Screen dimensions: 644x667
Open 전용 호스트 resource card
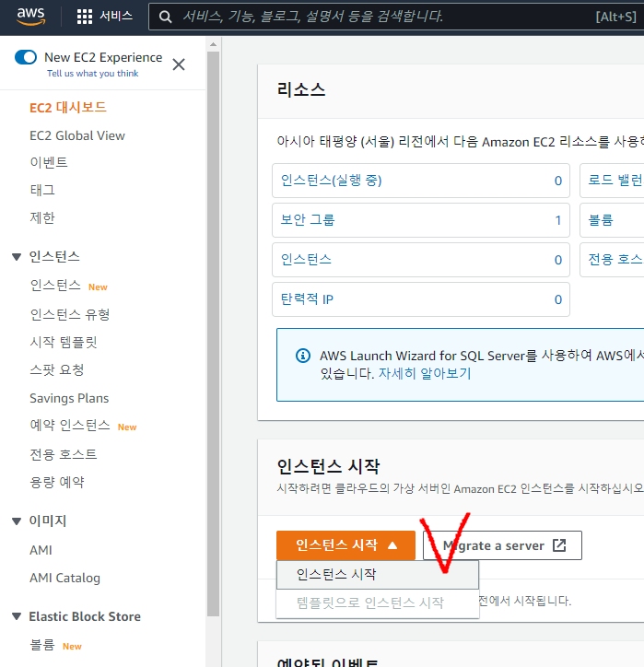coord(612,260)
